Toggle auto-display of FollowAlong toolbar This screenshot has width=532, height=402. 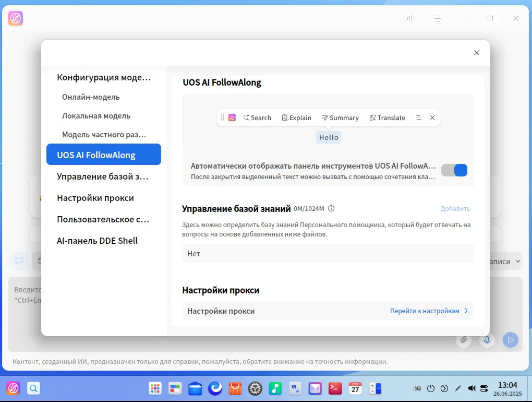454,170
